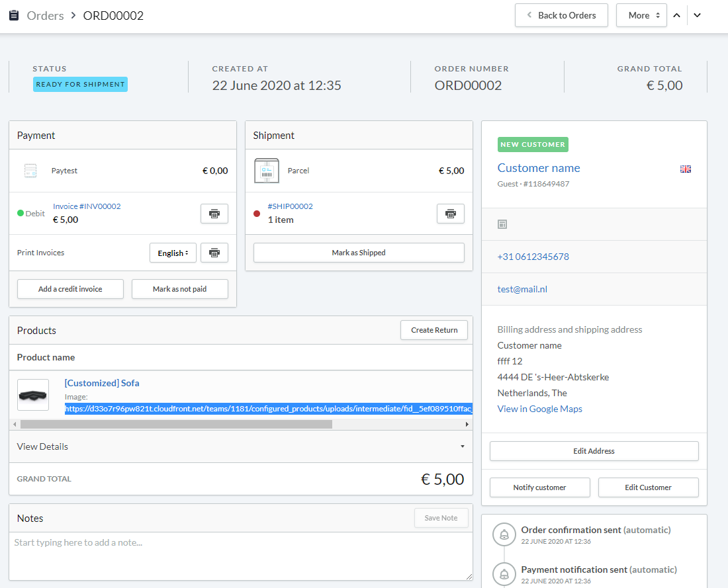728x588 pixels.
Task: Click the Create Return button
Action: (433, 330)
